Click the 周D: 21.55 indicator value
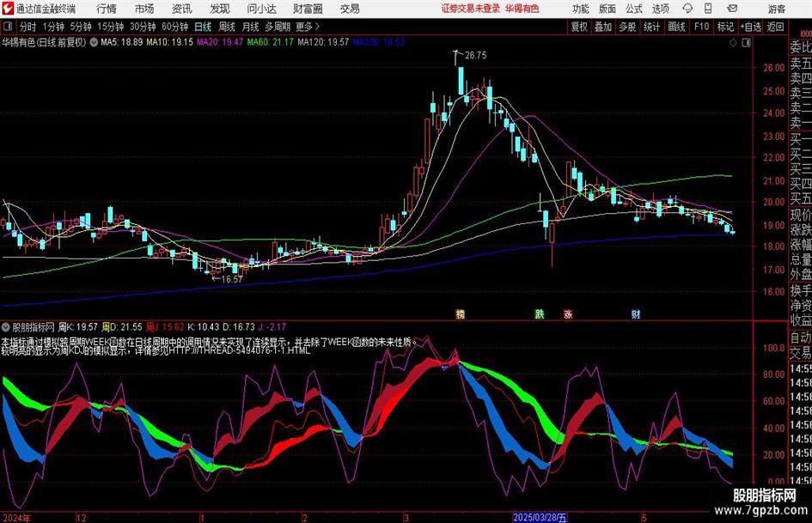The width and height of the screenshot is (812, 523). point(122,326)
